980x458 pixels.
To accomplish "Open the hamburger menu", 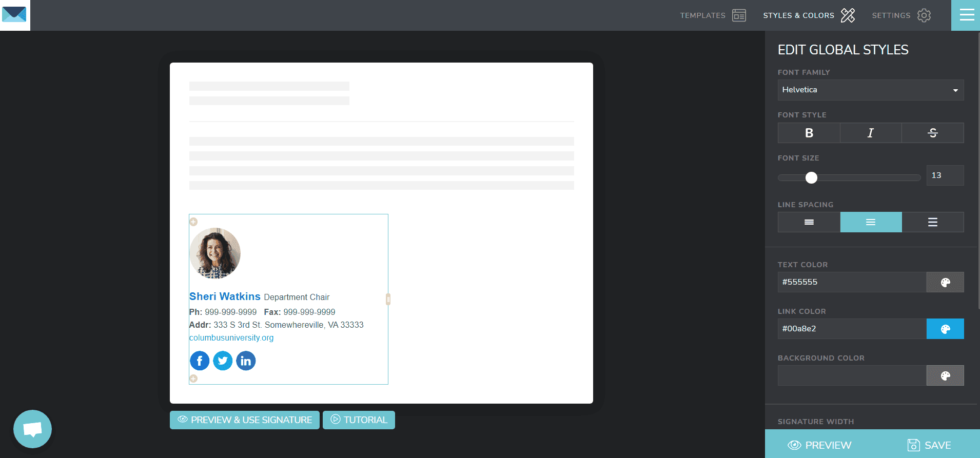I will 966,15.
